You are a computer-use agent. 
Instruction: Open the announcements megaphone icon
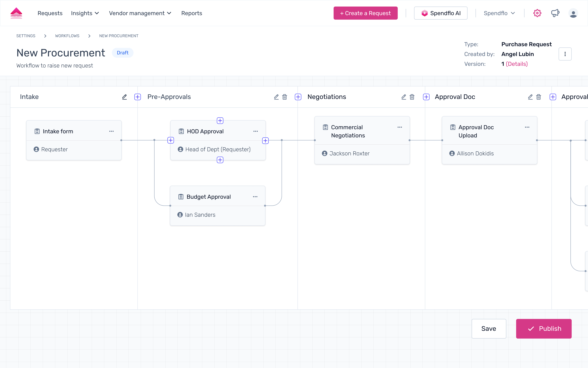[555, 13]
